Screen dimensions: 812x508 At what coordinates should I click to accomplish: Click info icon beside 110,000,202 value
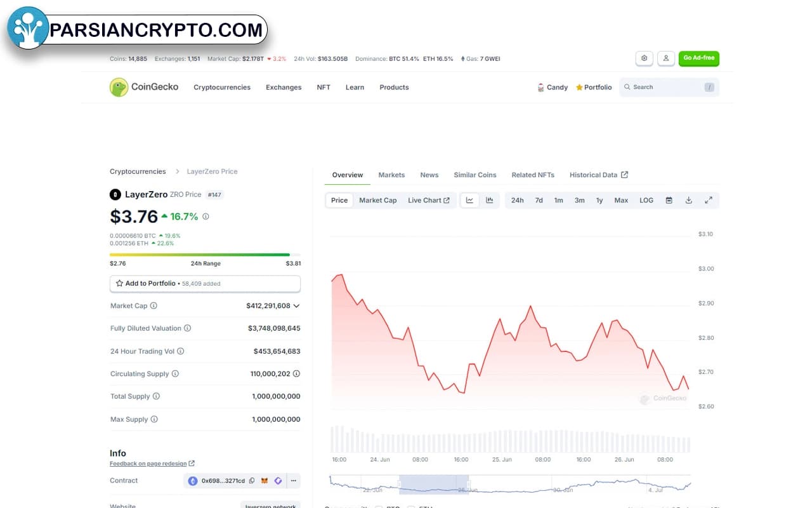296,374
